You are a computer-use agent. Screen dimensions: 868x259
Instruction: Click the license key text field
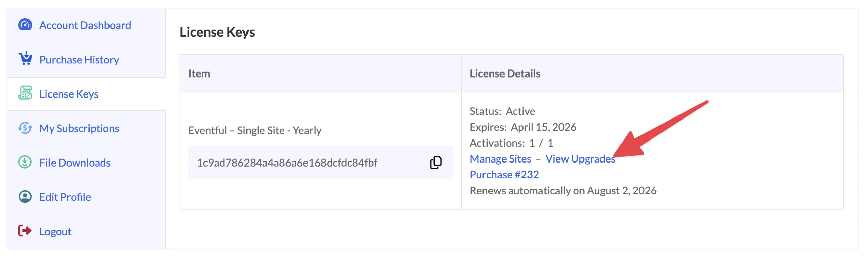click(x=320, y=163)
